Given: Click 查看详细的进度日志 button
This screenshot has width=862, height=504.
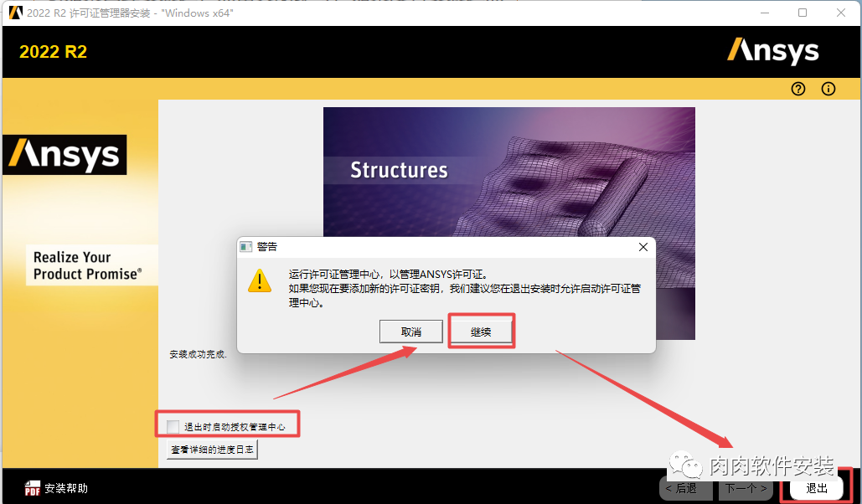Looking at the screenshot, I should [212, 450].
